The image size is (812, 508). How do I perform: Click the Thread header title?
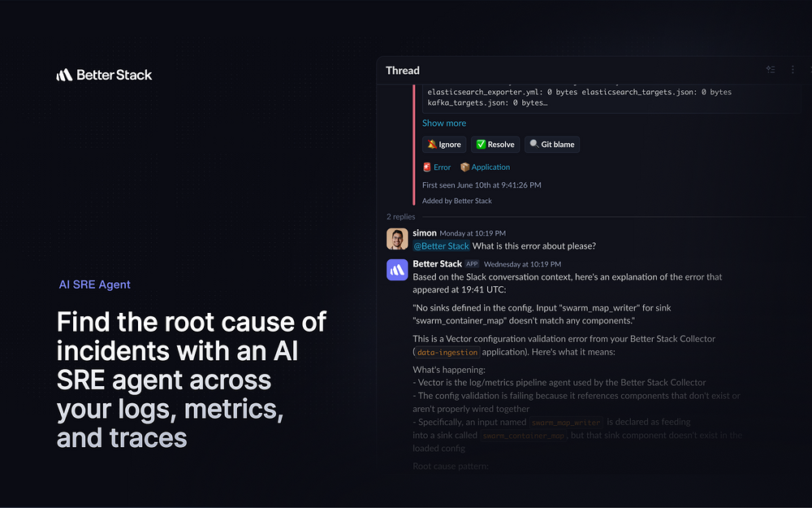[403, 71]
